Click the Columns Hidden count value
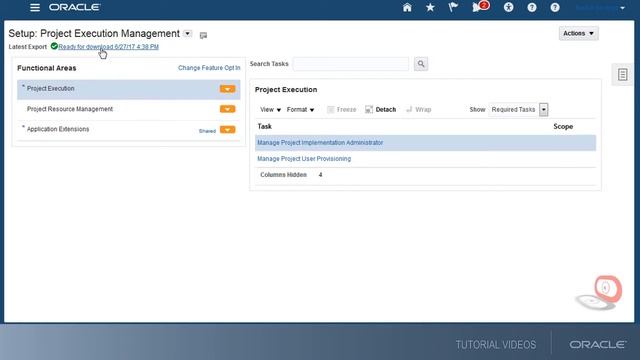 click(320, 175)
